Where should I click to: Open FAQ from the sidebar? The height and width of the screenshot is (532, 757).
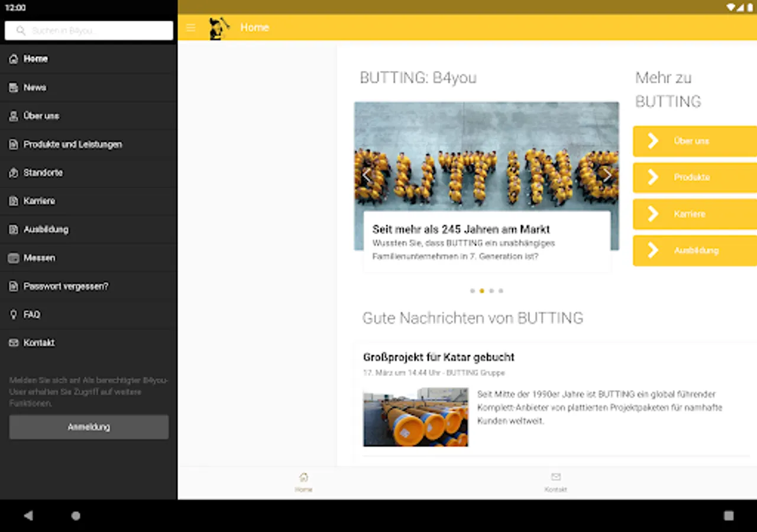89,314
